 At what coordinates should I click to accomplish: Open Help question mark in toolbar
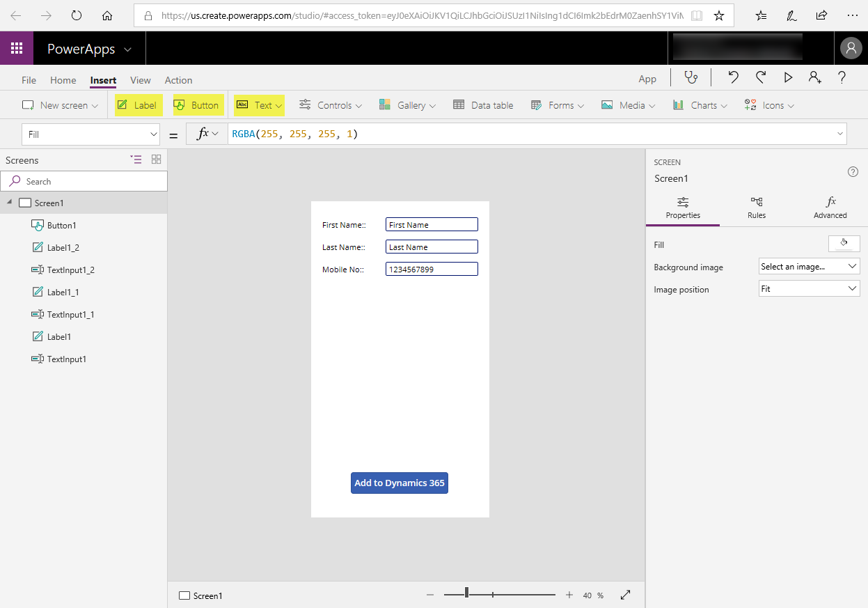(842, 78)
